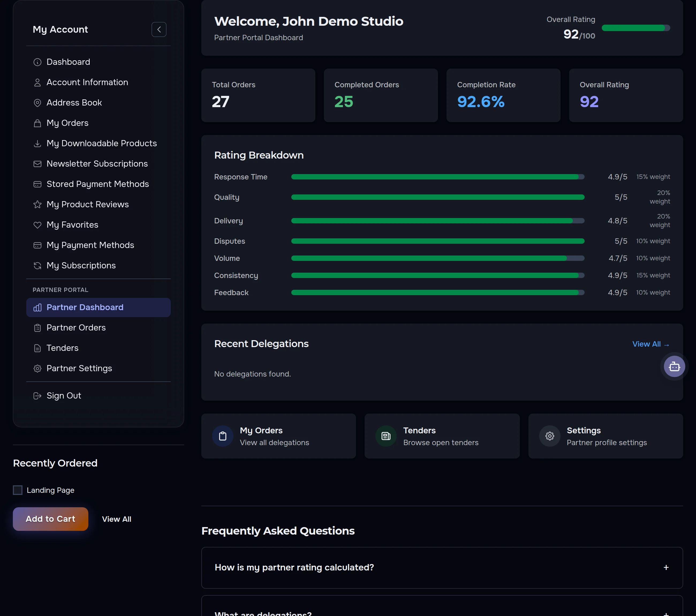Click the Total Orders stat card
Viewport: 696px width, 616px height.
click(258, 95)
